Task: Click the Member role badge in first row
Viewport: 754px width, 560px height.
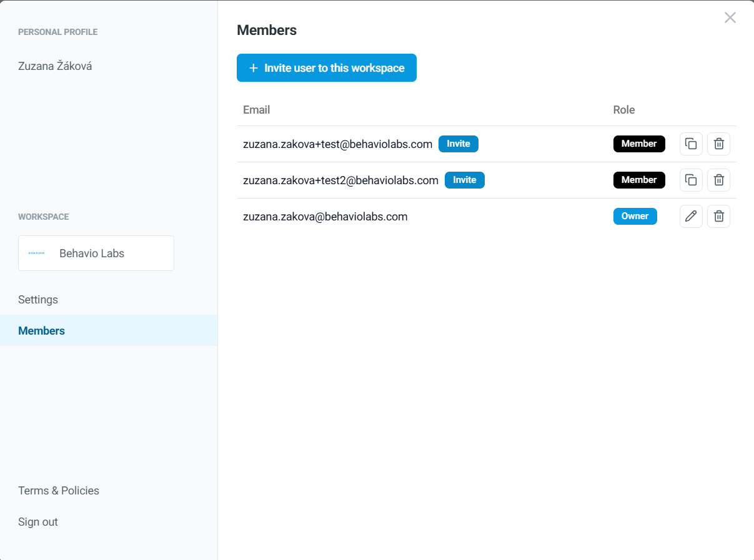Action: pos(638,144)
